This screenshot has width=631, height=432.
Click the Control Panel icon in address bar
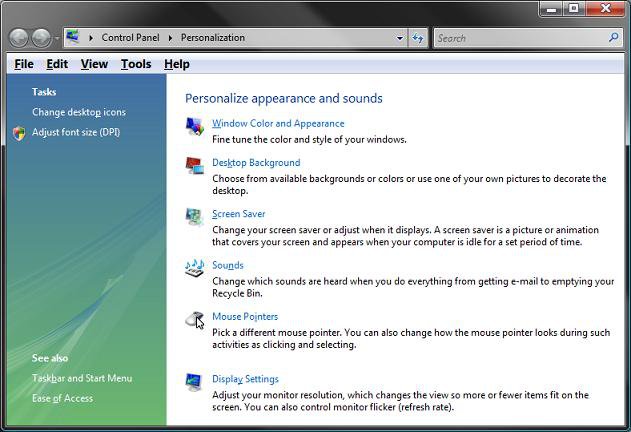73,37
